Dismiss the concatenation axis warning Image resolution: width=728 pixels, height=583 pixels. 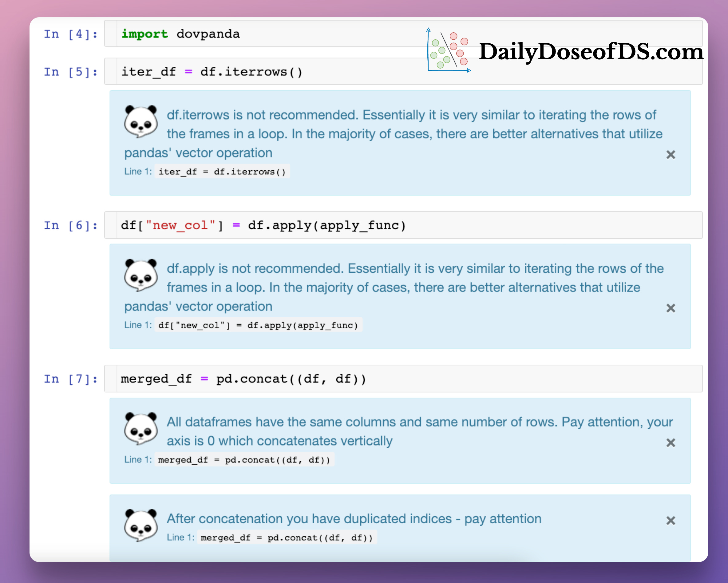click(671, 443)
